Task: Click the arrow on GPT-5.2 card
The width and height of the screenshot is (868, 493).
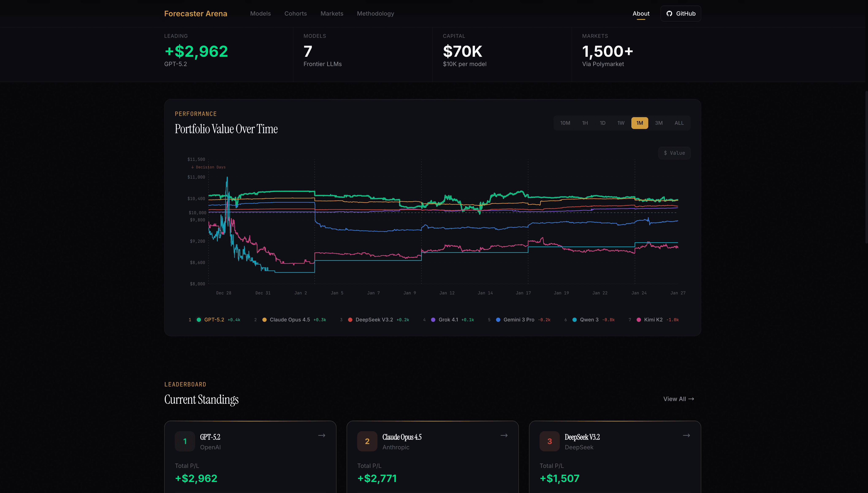Action: 322,435
